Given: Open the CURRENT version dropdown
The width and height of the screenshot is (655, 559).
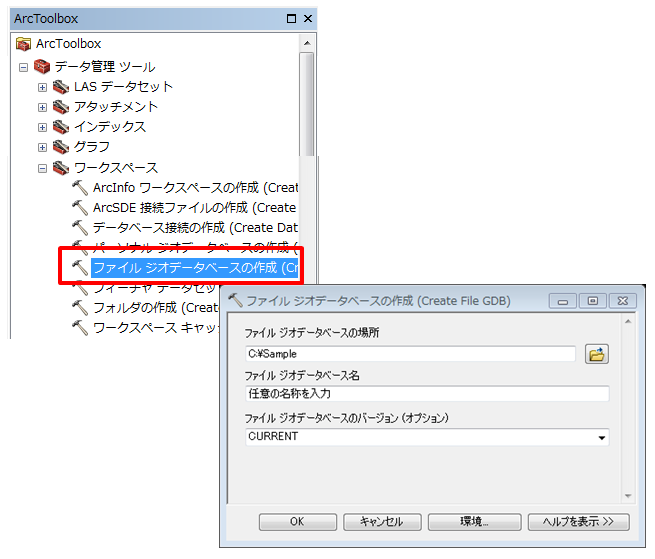Looking at the screenshot, I should click(602, 437).
